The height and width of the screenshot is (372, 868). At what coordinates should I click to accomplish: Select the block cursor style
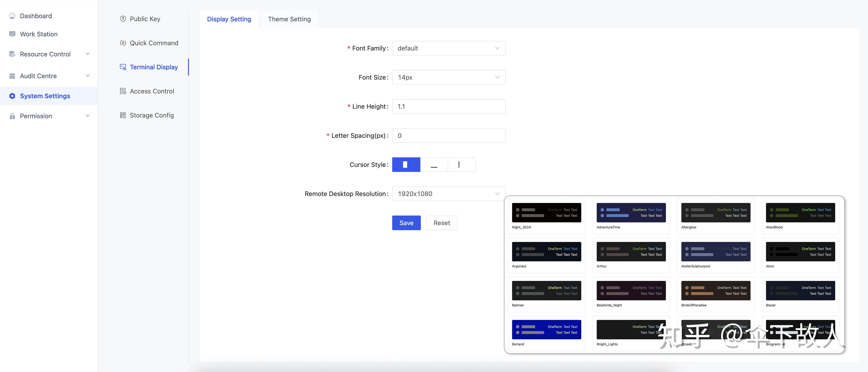pos(406,165)
